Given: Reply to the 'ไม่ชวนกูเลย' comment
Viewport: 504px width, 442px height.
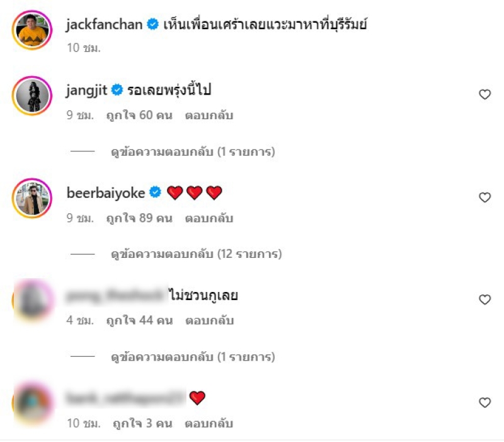Looking at the screenshot, I should tap(209, 320).
